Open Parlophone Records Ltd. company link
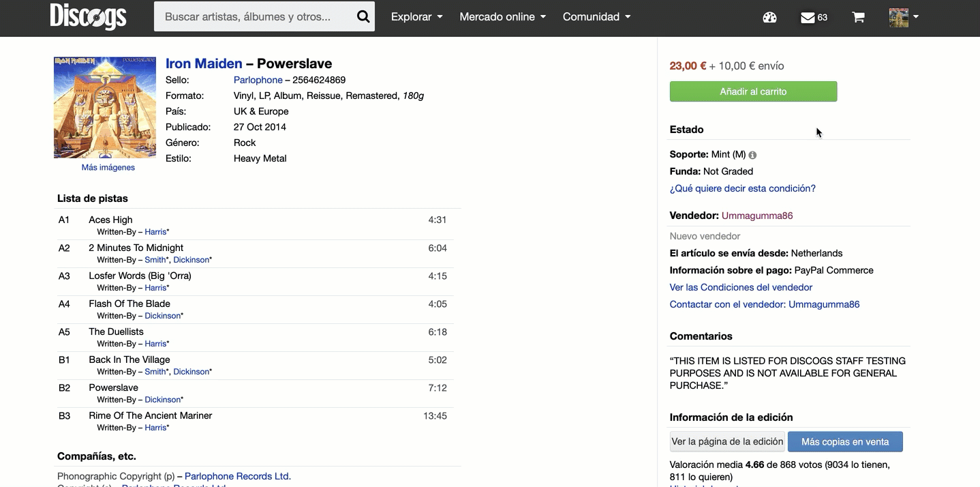The width and height of the screenshot is (980, 487). coord(238,476)
